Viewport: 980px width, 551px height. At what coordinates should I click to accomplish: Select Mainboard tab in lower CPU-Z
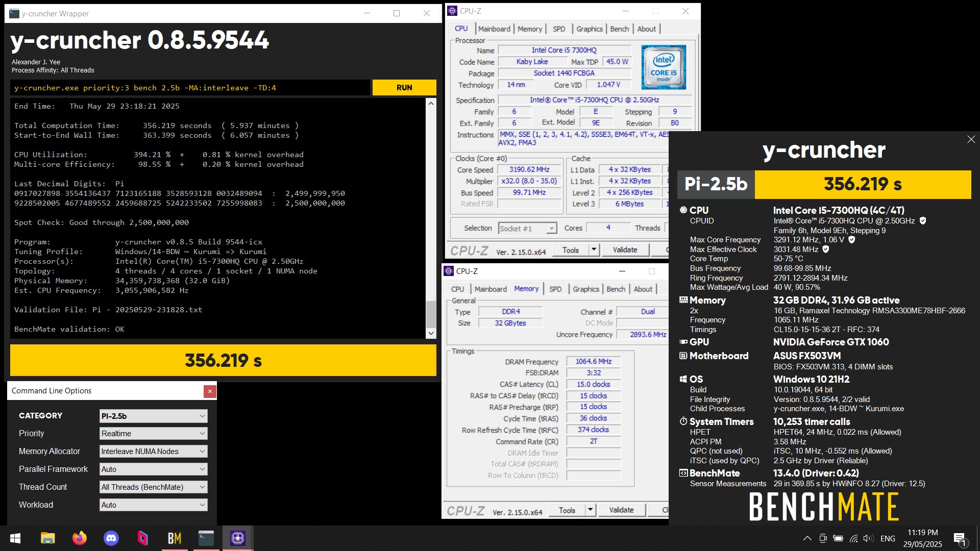(491, 289)
